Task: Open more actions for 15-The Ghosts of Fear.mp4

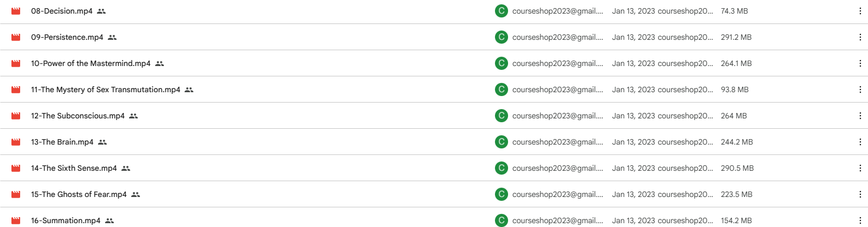Action: click(860, 194)
